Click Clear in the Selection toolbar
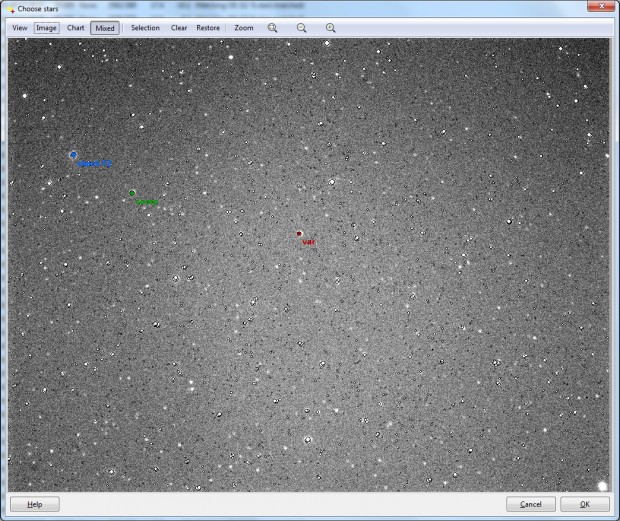The image size is (620, 521). tap(179, 28)
